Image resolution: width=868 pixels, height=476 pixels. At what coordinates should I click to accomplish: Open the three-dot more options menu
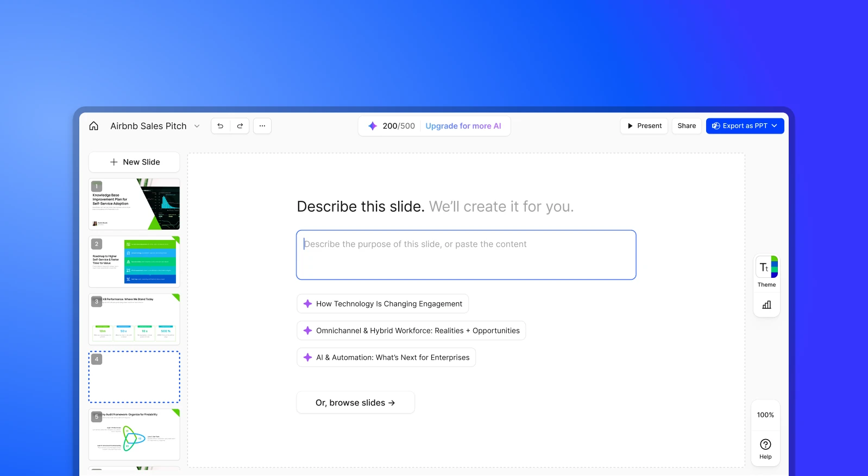(x=262, y=126)
